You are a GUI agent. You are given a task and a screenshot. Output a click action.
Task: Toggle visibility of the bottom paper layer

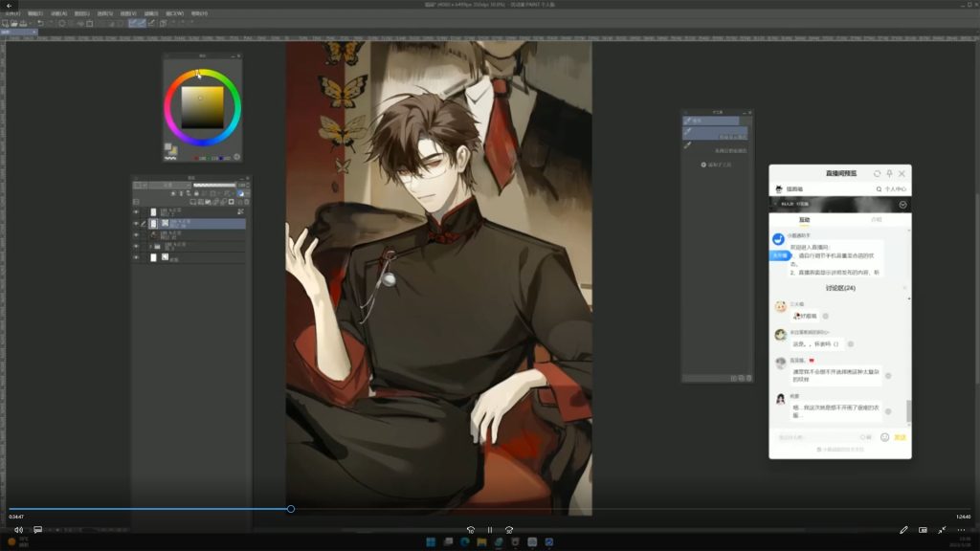tap(136, 257)
